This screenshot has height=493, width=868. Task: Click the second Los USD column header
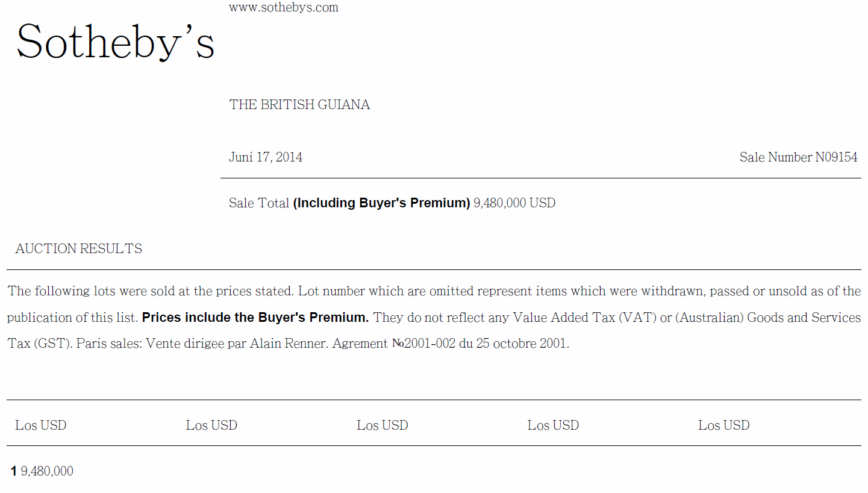[x=211, y=425]
